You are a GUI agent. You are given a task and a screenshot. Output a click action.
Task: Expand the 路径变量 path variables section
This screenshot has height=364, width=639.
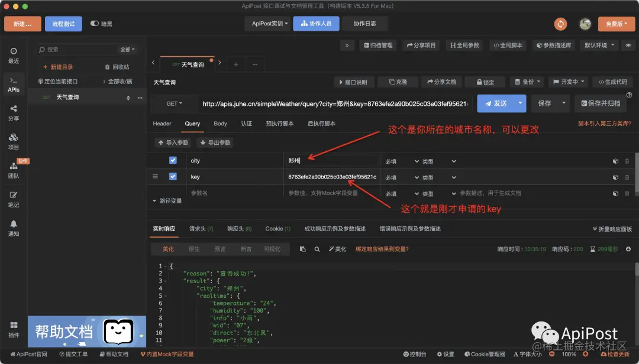coord(167,201)
